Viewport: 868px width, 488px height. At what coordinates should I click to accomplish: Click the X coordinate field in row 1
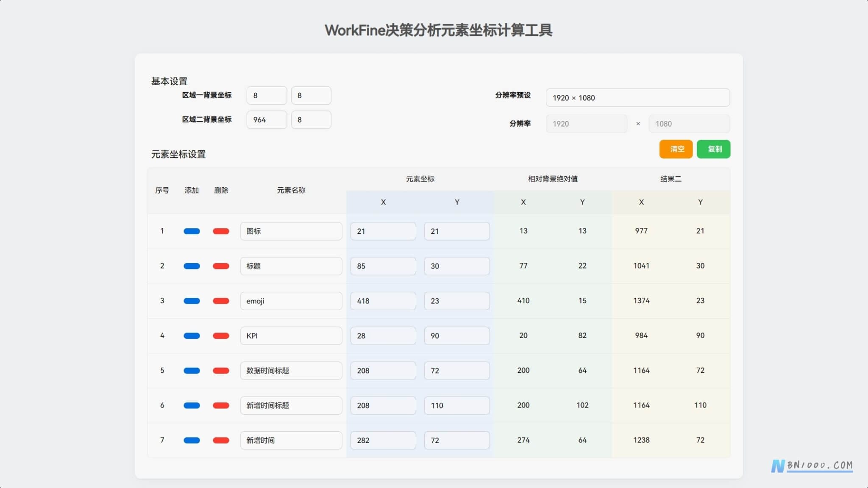click(383, 231)
